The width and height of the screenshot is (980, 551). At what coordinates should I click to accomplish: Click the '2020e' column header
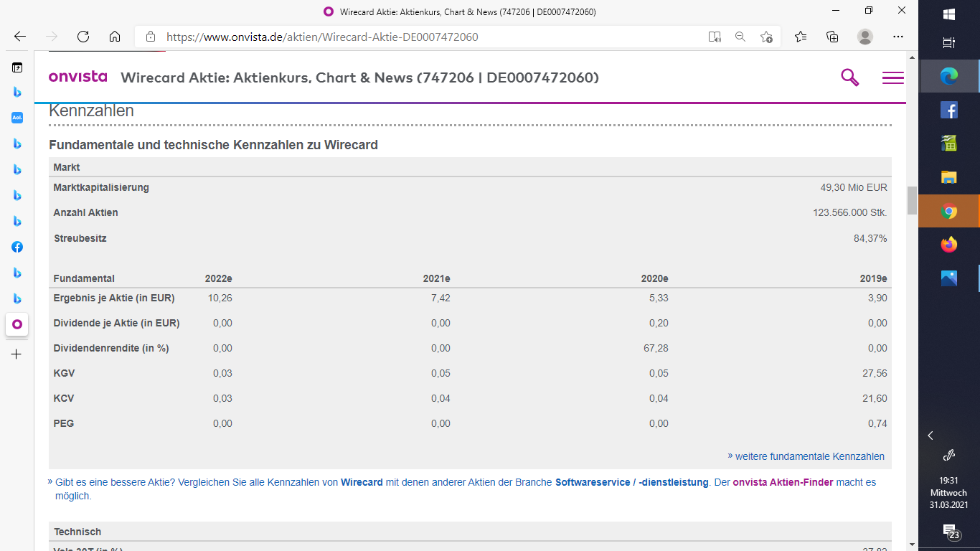(654, 278)
